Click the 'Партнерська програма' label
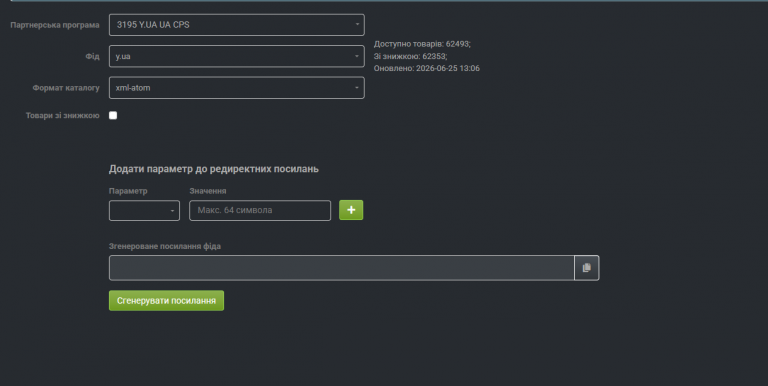 55,25
